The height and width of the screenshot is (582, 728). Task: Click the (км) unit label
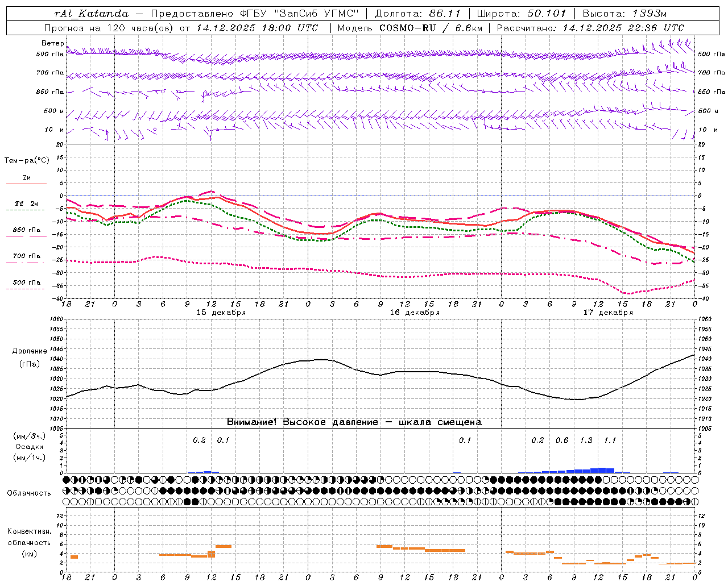click(x=30, y=553)
